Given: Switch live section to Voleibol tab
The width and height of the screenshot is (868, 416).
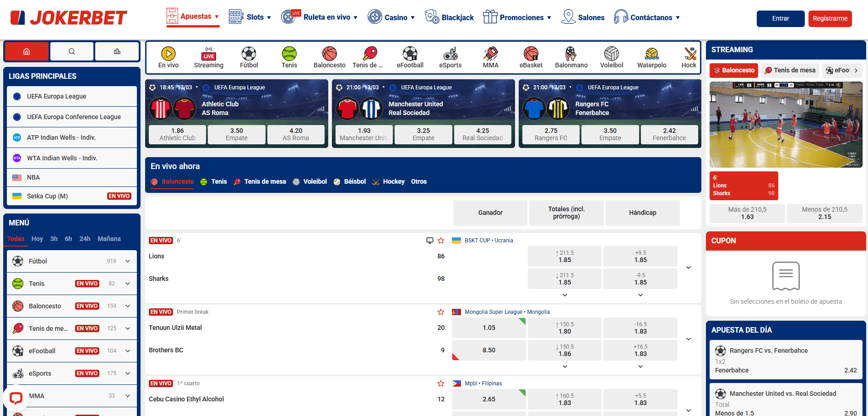Looking at the screenshot, I should coord(310,181).
